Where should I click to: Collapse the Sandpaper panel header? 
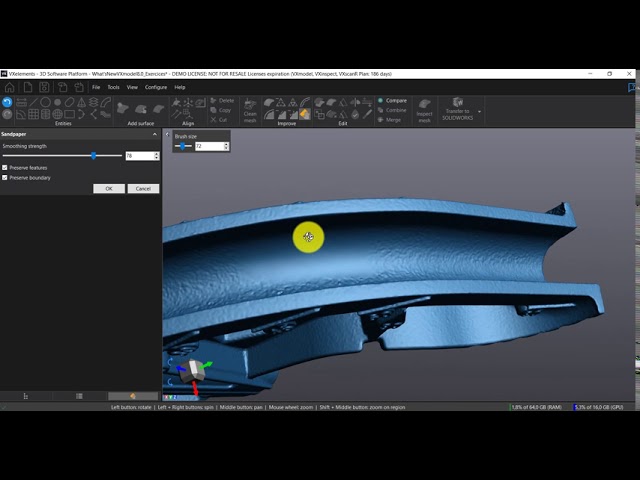(x=154, y=133)
